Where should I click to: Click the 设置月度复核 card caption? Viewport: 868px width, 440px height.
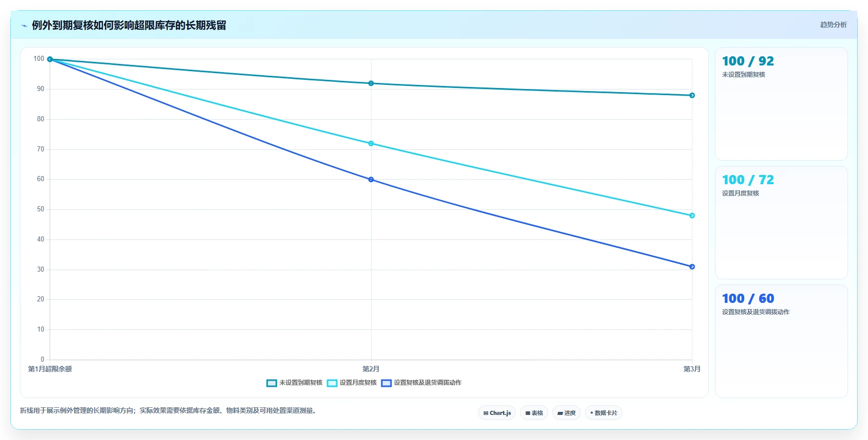(741, 193)
